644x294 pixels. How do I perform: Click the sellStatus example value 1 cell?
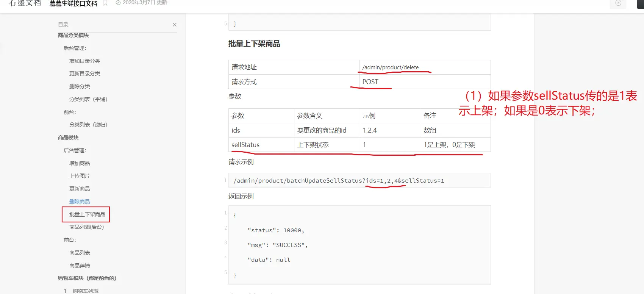point(390,145)
